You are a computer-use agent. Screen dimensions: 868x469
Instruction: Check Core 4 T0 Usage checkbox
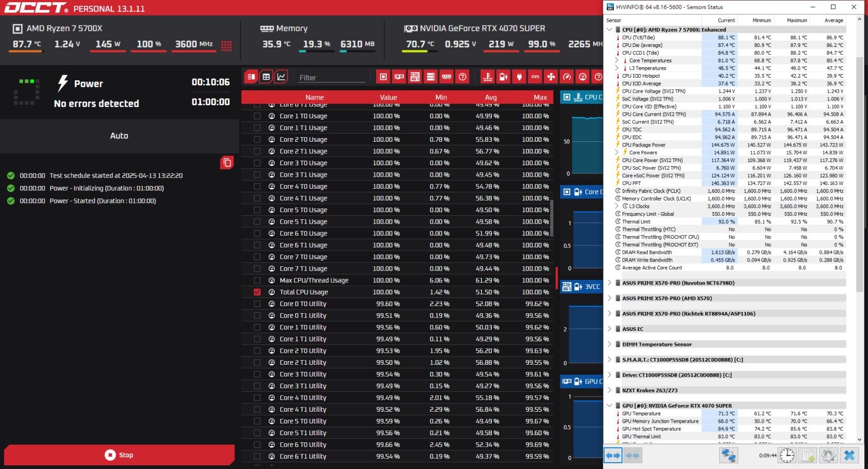(257, 187)
